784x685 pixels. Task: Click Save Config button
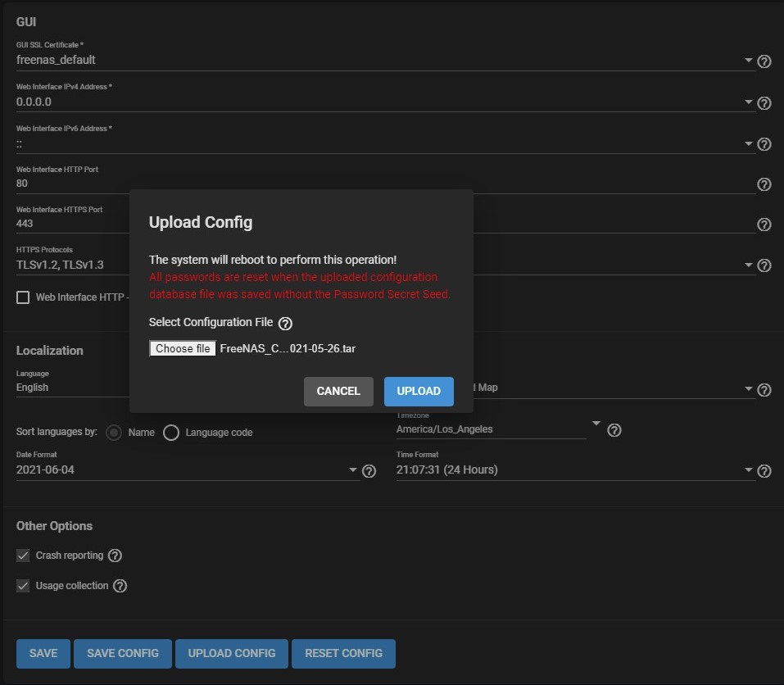point(123,654)
